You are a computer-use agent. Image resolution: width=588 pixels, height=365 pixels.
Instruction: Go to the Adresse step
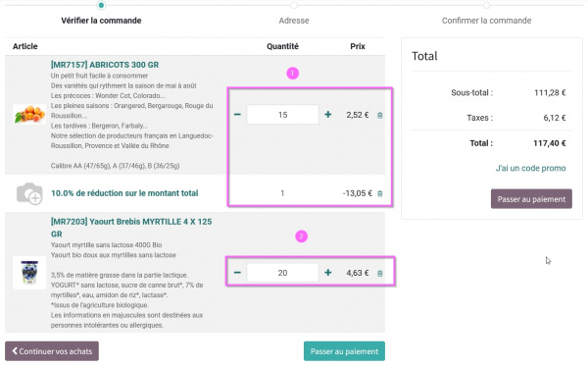point(294,21)
